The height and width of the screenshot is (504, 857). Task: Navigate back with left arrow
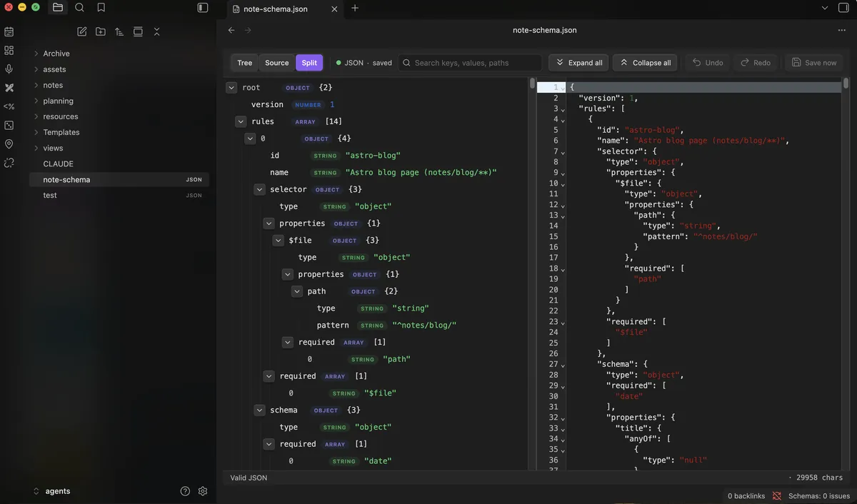pos(231,30)
